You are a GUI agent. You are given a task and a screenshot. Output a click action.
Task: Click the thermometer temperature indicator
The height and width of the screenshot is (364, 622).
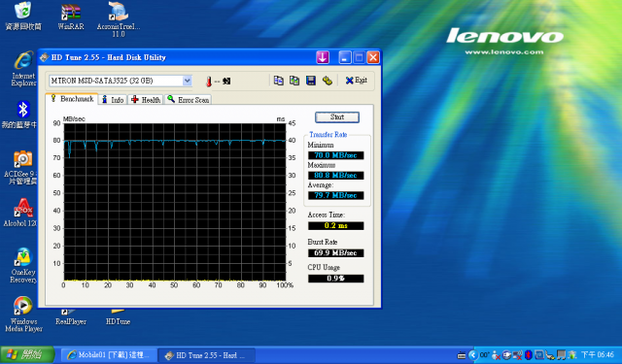click(x=209, y=82)
